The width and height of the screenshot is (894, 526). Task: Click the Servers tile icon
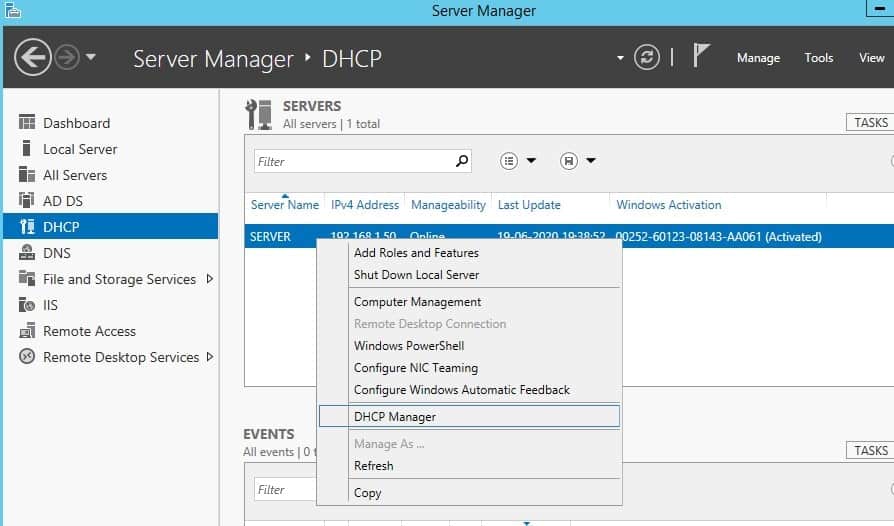tap(259, 114)
